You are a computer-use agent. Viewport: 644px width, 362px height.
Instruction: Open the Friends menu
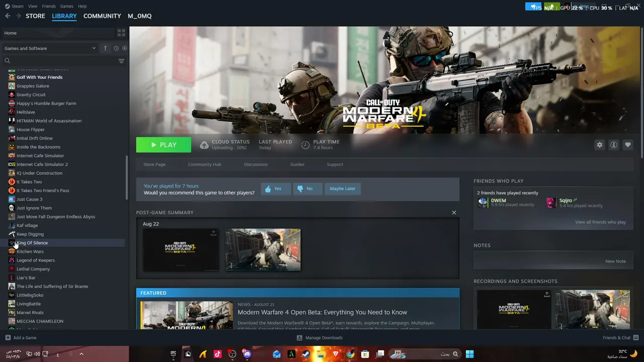pyautogui.click(x=49, y=6)
